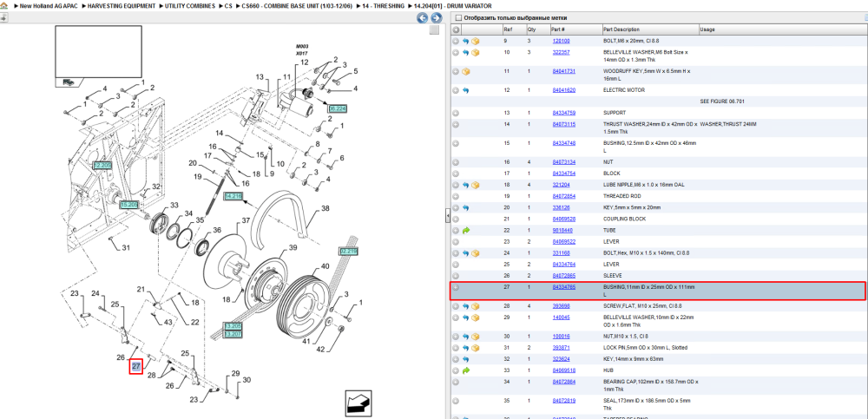Click the header grey circle select-all icon

tap(456, 29)
